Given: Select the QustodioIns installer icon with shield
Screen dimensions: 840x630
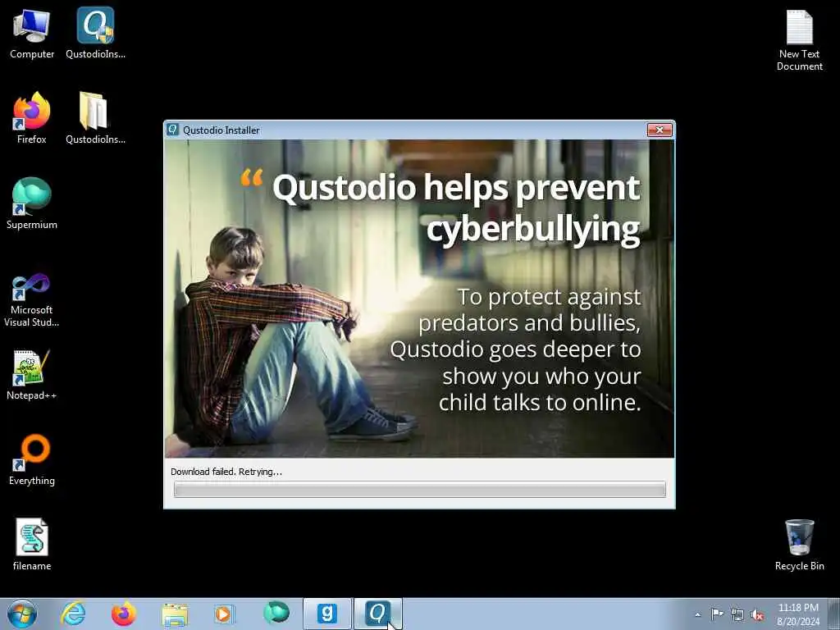Looking at the screenshot, I should point(95,33).
